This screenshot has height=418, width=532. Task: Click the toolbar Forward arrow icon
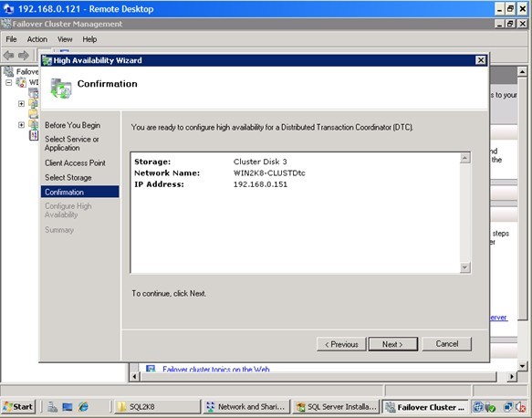tap(24, 55)
